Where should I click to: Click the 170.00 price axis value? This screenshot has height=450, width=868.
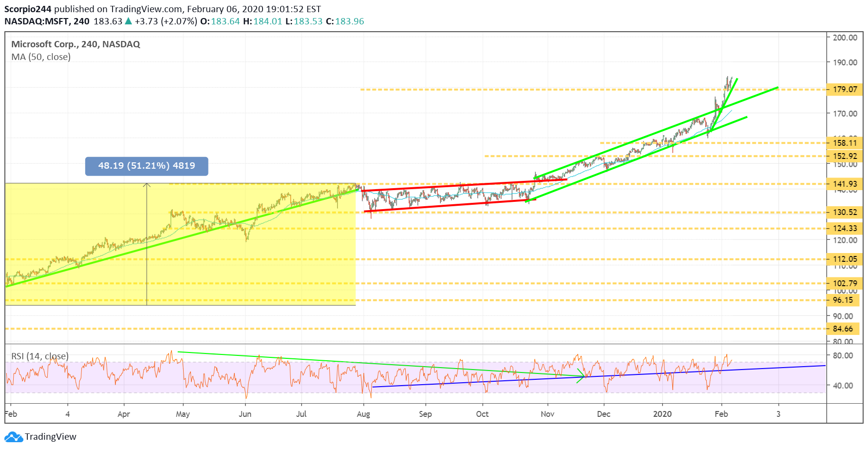click(845, 114)
